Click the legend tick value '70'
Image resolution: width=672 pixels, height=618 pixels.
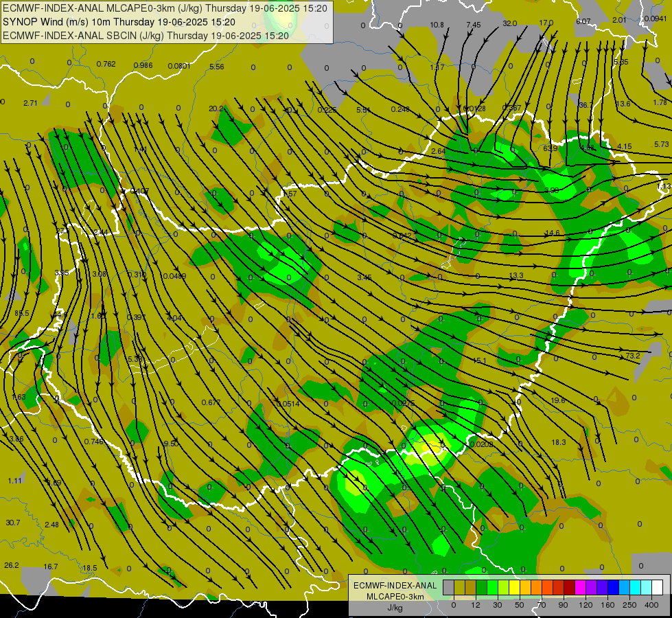542,605
